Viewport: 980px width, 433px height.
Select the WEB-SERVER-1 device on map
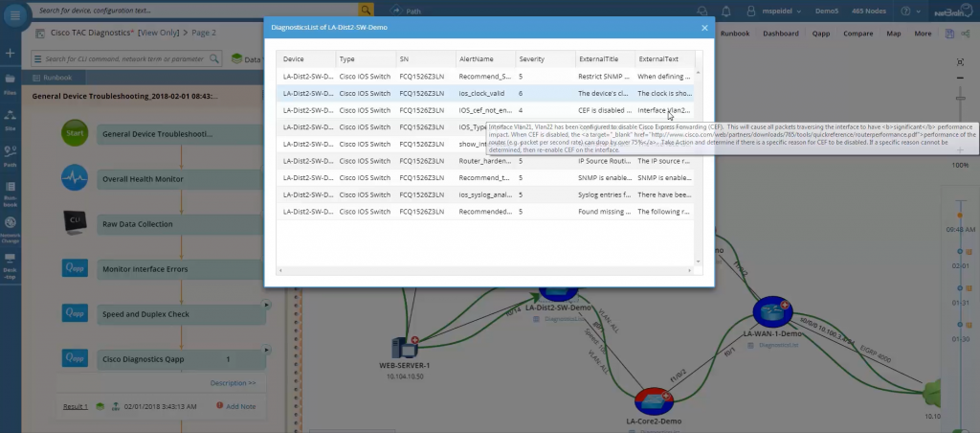tap(405, 348)
